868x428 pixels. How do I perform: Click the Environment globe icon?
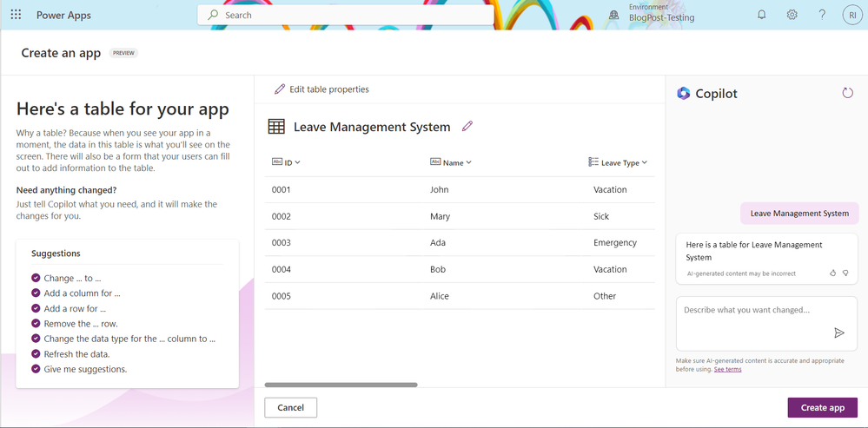click(x=613, y=16)
